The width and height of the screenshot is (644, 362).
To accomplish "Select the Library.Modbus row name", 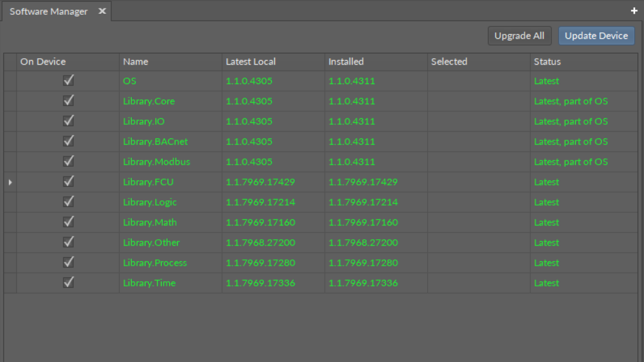I will 157,162.
